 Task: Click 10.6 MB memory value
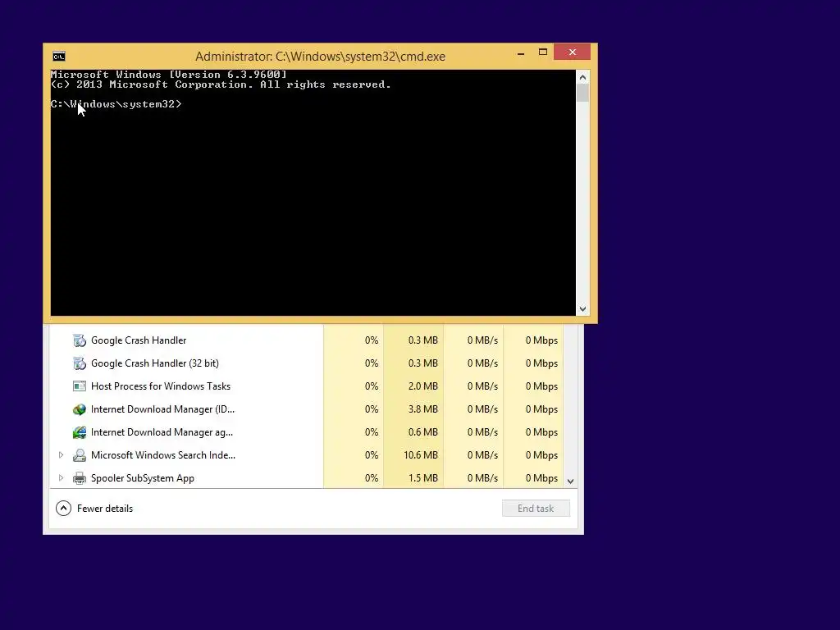click(421, 455)
